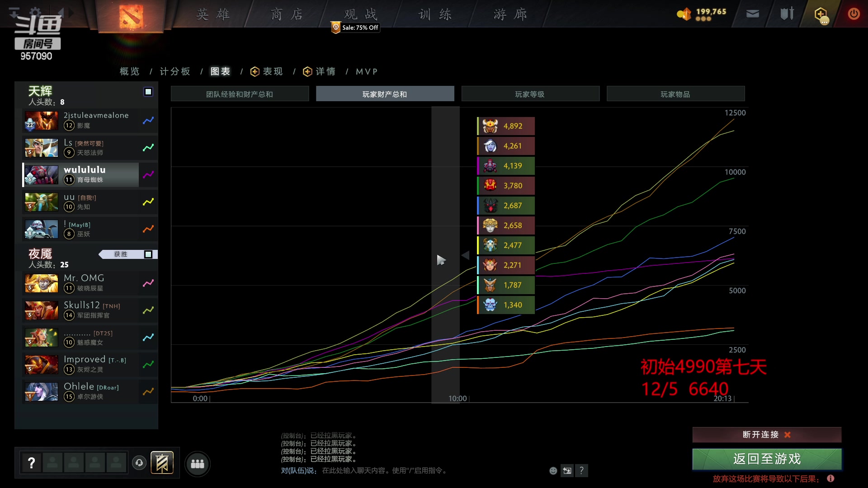Open the mail envelope icon in the top bar
This screenshot has height=488, width=868.
coord(752,14)
